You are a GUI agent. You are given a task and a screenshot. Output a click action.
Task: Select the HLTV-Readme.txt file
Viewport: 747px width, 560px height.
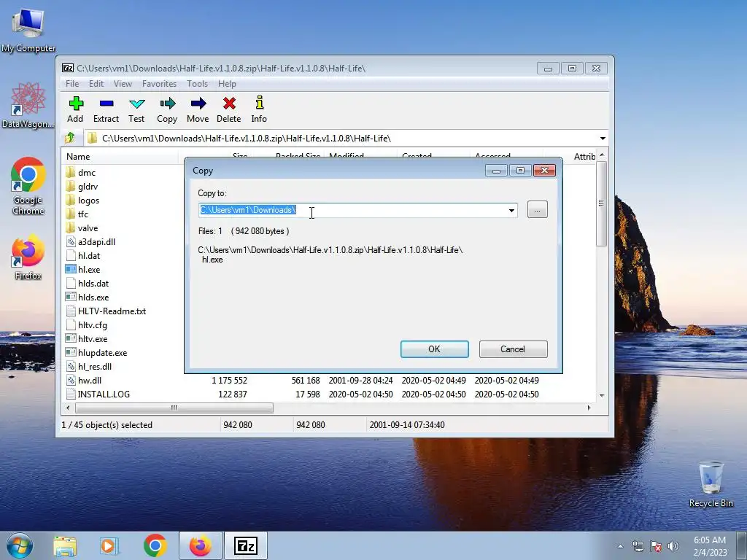click(105, 311)
